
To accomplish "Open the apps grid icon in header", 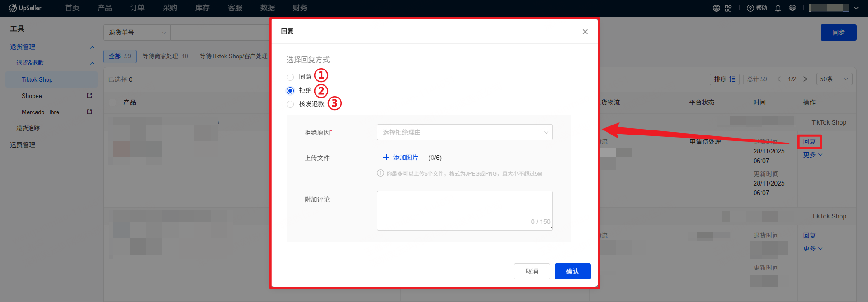I will tap(728, 8).
